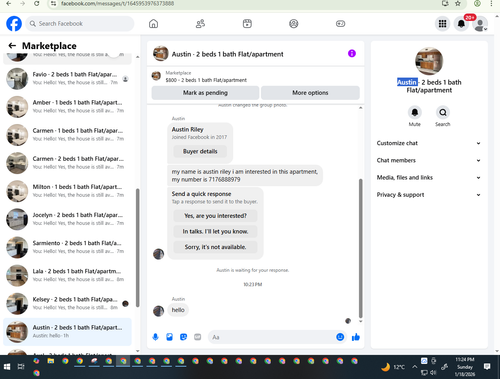
Task: Open the purple conversation information icon
Action: coord(352,53)
